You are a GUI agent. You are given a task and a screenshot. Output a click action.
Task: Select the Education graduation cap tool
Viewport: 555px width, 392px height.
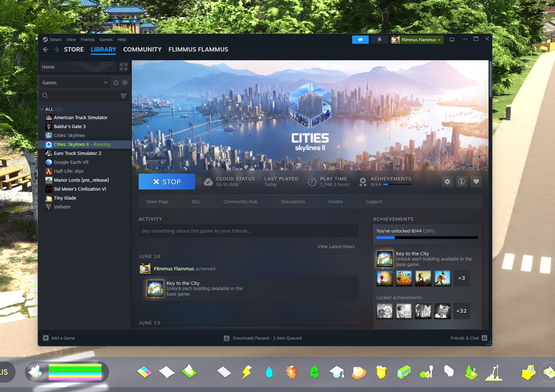[x=337, y=372]
